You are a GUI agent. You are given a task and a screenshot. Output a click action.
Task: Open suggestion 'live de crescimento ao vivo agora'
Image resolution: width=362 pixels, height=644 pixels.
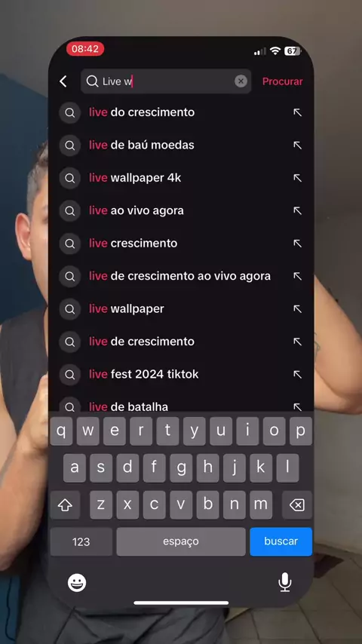pos(179,276)
